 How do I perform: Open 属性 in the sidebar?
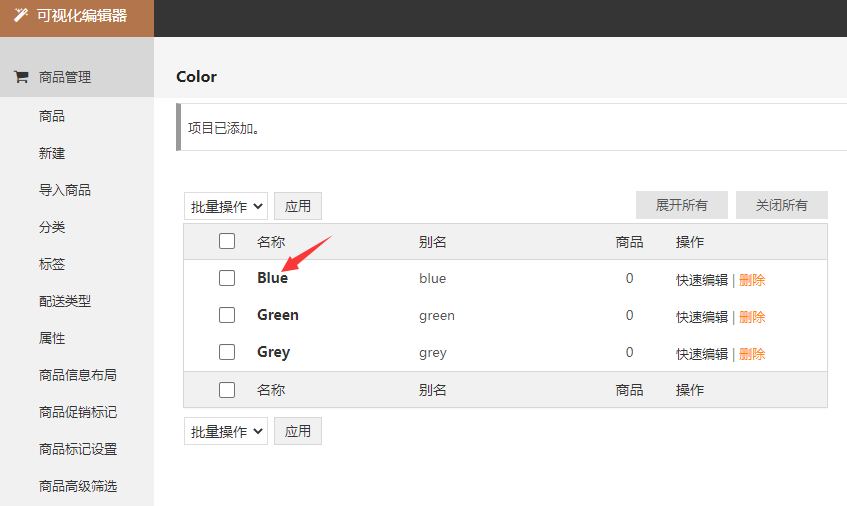52,338
